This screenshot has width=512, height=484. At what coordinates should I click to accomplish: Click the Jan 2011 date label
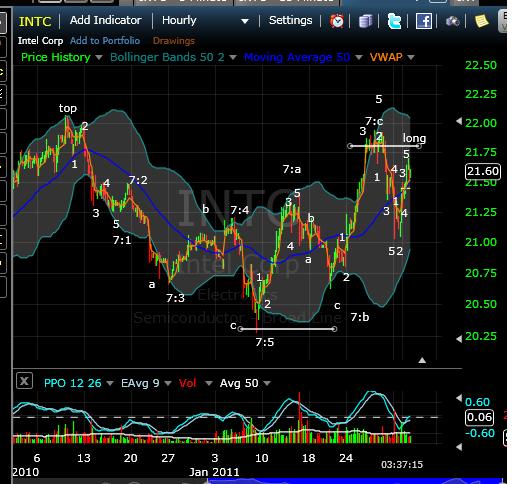point(214,472)
